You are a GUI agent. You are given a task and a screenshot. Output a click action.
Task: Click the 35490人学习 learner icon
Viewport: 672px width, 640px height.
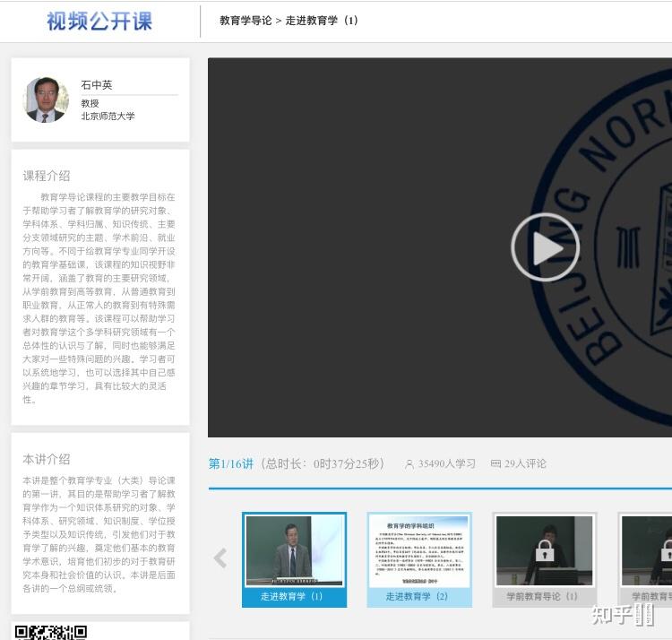click(409, 463)
